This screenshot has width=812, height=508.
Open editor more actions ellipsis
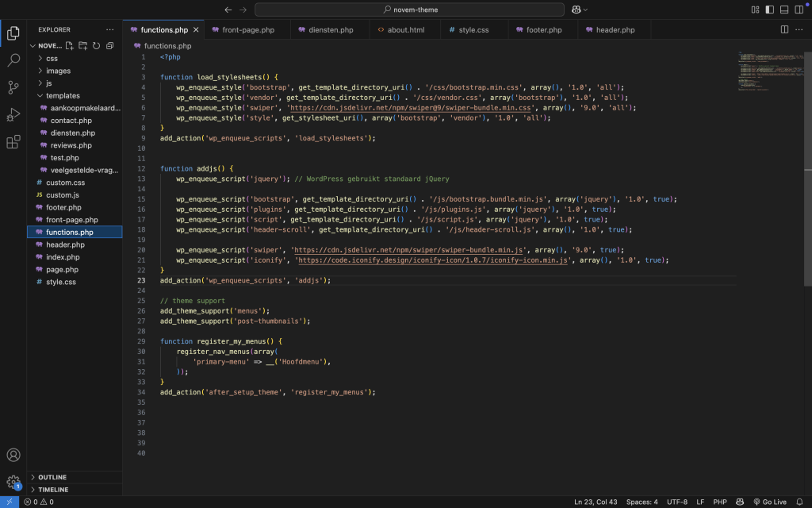[799, 29]
